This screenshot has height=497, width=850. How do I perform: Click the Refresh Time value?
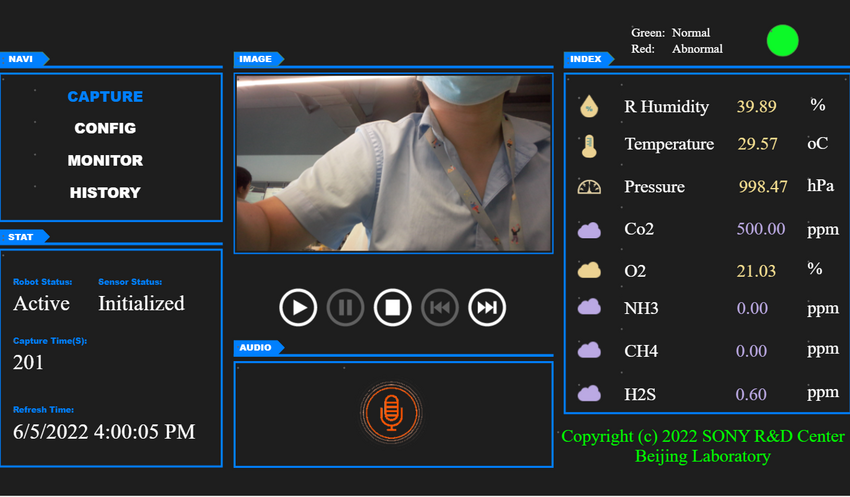(x=104, y=432)
